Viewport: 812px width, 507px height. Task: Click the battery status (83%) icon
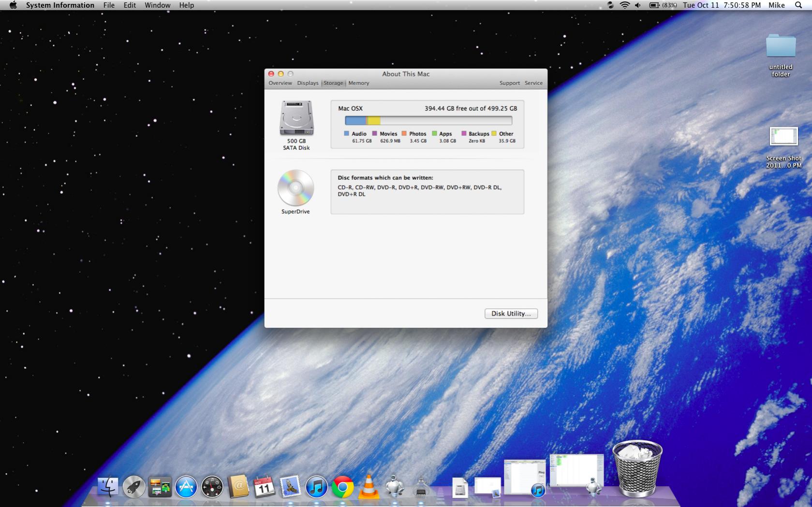tap(663, 5)
